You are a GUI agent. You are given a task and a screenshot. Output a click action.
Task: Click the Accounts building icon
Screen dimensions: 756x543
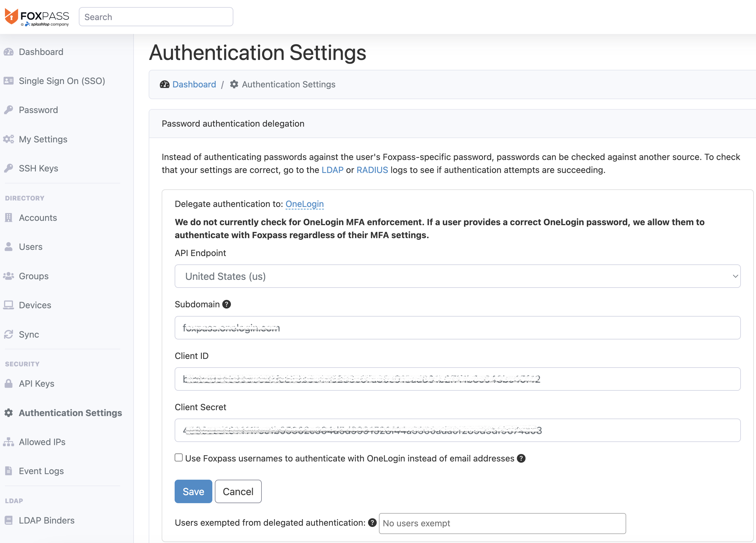(x=9, y=217)
